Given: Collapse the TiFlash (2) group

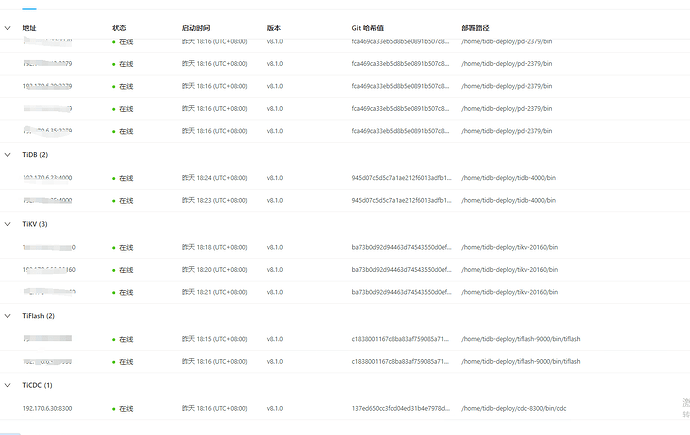Looking at the screenshot, I should 8,316.
